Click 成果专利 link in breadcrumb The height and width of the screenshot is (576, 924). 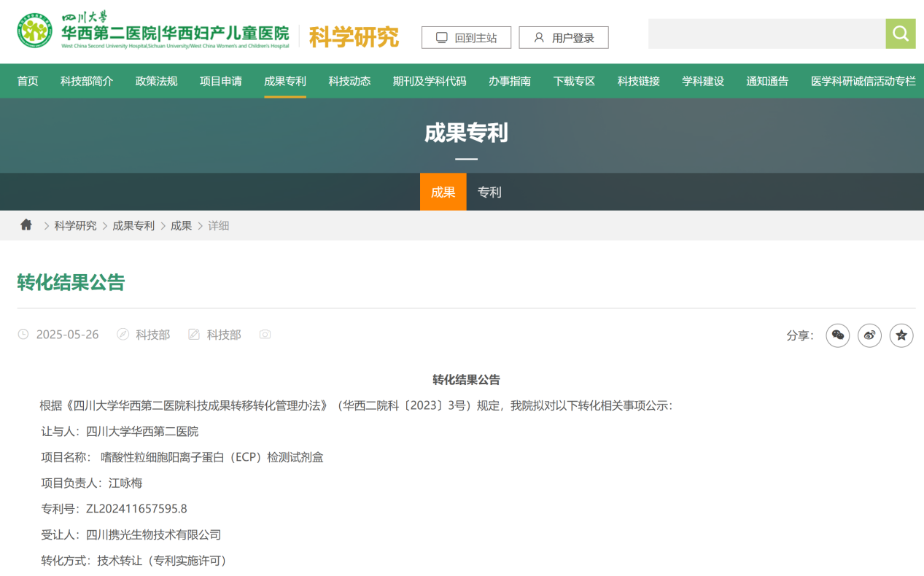click(133, 226)
